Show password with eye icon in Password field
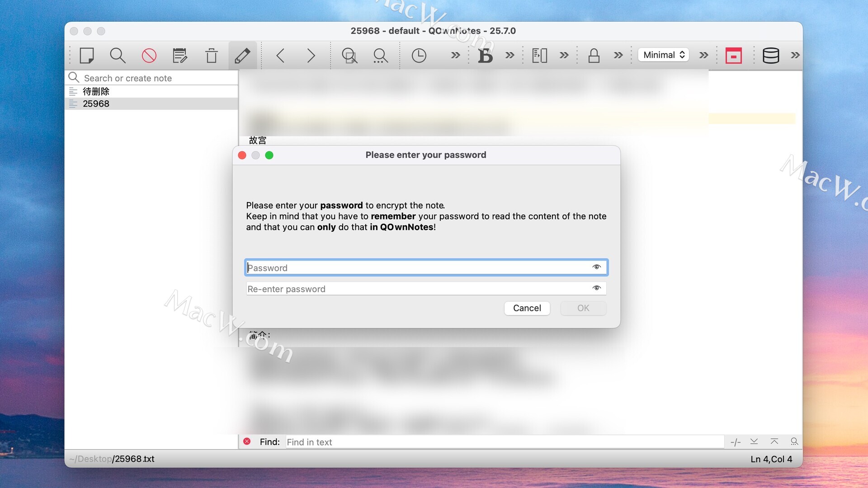 tap(597, 267)
